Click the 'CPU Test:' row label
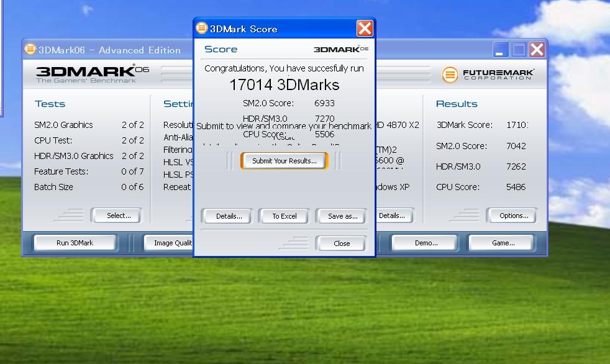 pyautogui.click(x=53, y=140)
